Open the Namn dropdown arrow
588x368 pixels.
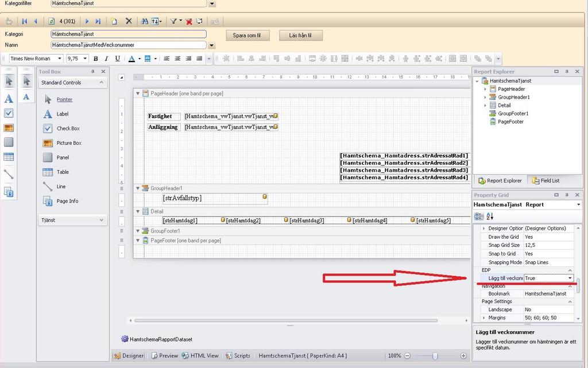[211, 45]
